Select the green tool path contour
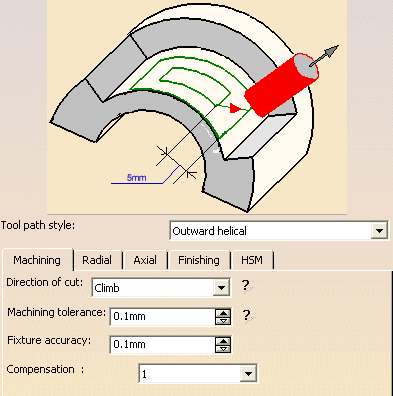Screen dimensions: 393x396 tap(190, 92)
